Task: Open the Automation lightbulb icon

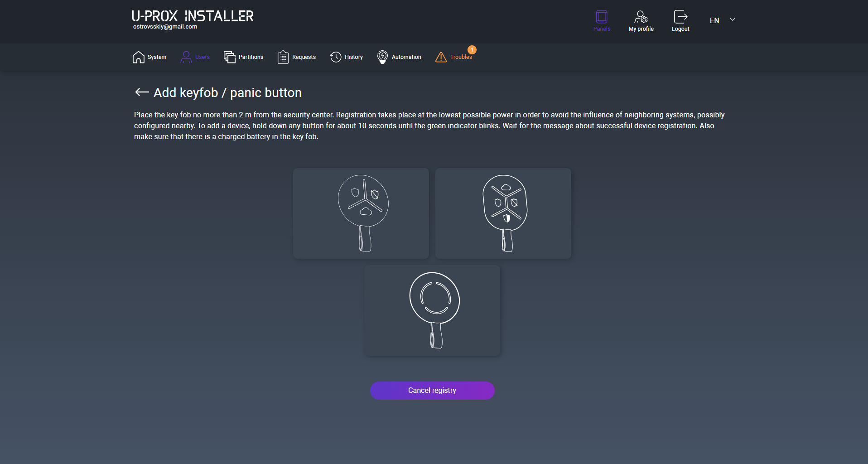Action: point(382,57)
